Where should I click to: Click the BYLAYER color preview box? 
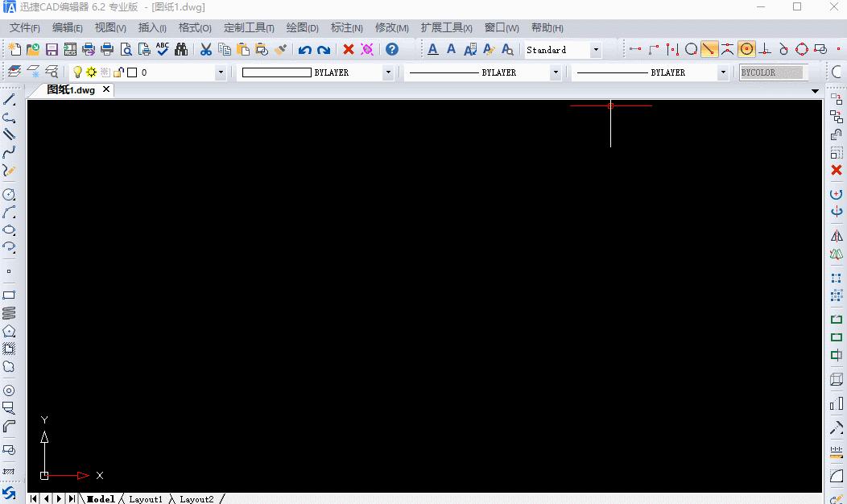click(x=277, y=72)
